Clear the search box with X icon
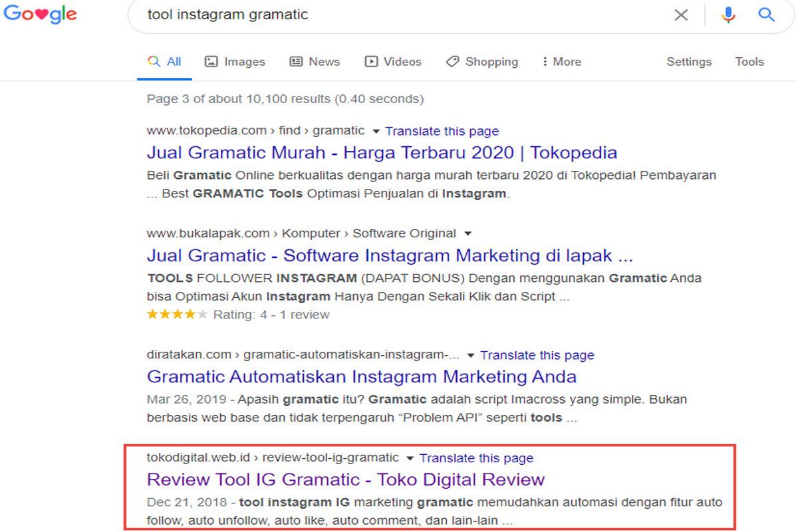798x532 pixels. 681,15
